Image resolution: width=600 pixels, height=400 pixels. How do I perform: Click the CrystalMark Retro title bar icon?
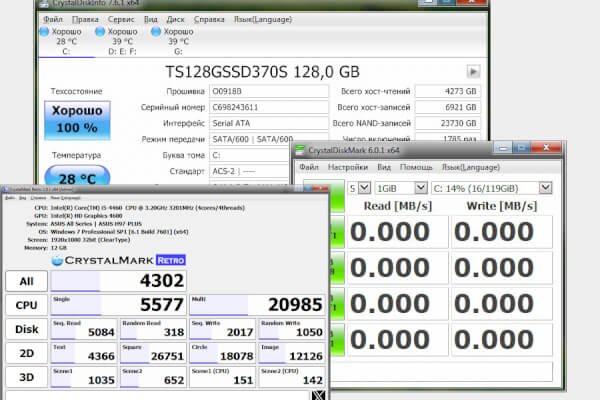click(5, 189)
